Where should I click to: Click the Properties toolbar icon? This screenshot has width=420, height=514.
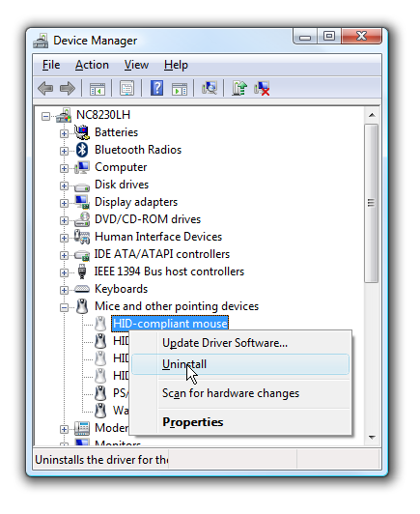[x=127, y=89]
